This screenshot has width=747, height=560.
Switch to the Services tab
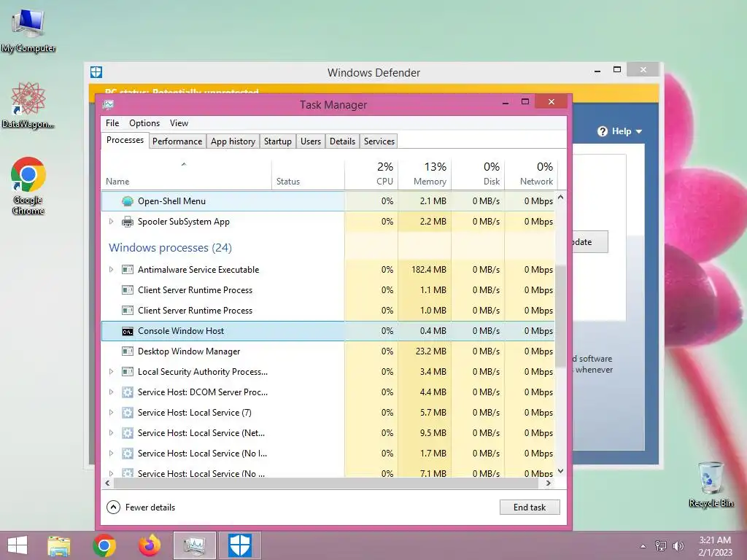point(379,141)
